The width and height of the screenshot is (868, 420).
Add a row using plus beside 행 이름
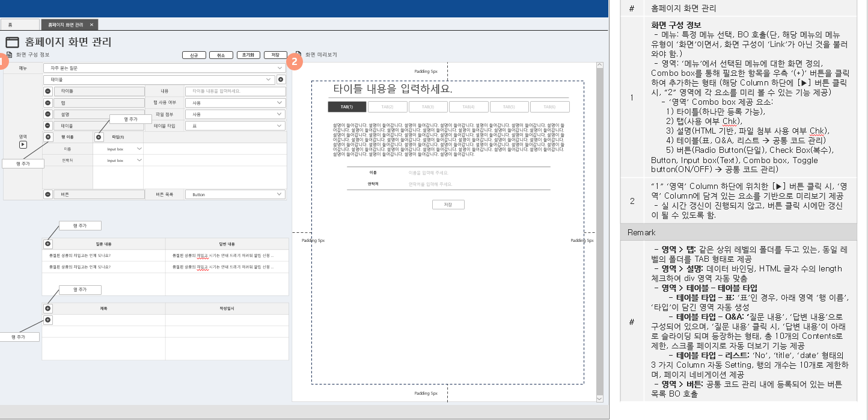[x=48, y=137]
